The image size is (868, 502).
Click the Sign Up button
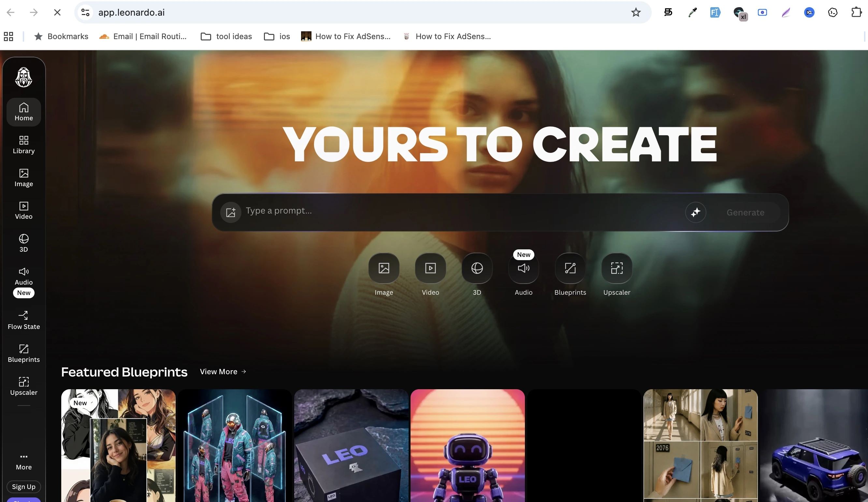click(24, 486)
